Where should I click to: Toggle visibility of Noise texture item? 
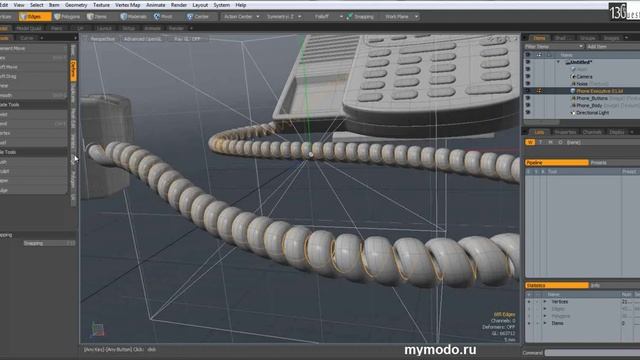[x=528, y=84]
